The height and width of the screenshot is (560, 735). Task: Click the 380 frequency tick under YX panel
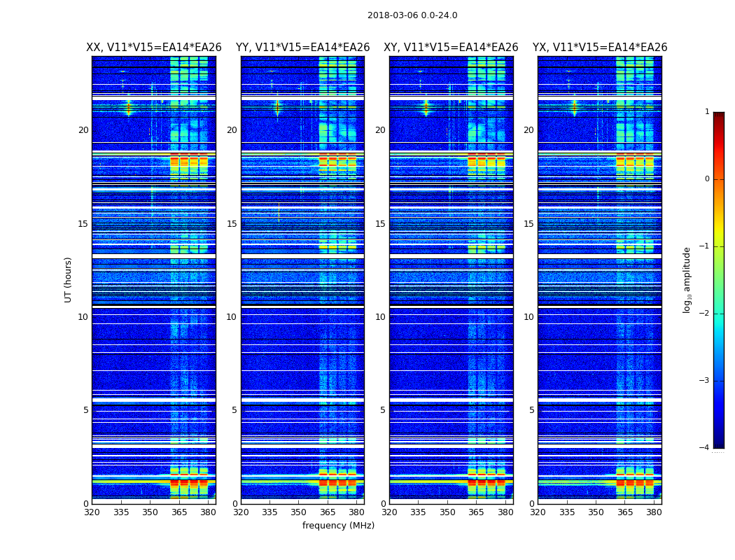point(654,512)
